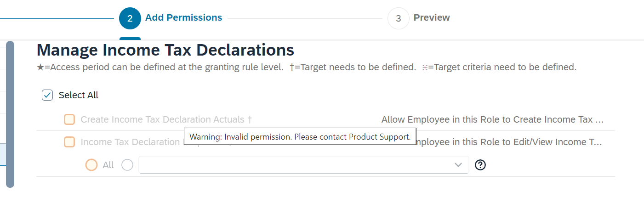The image size is (644, 203).
Task: Select the radio button beside the combo box
Action: (x=127, y=165)
